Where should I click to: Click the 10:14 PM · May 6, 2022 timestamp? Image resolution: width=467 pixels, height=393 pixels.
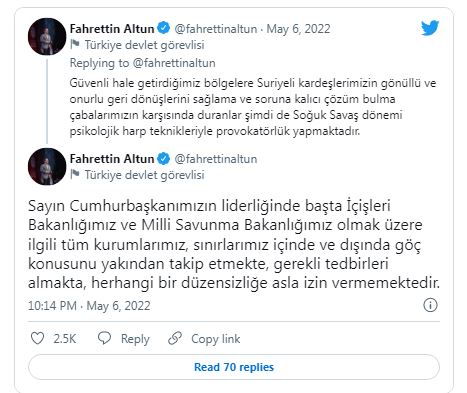[x=89, y=306]
